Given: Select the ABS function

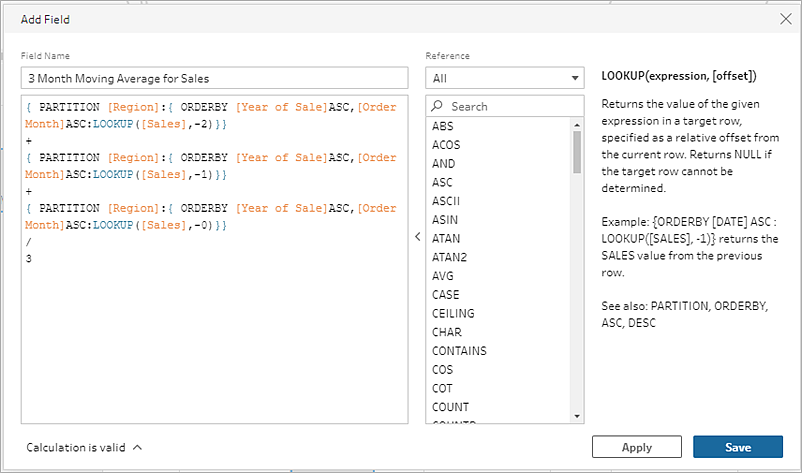Looking at the screenshot, I should coord(442,126).
